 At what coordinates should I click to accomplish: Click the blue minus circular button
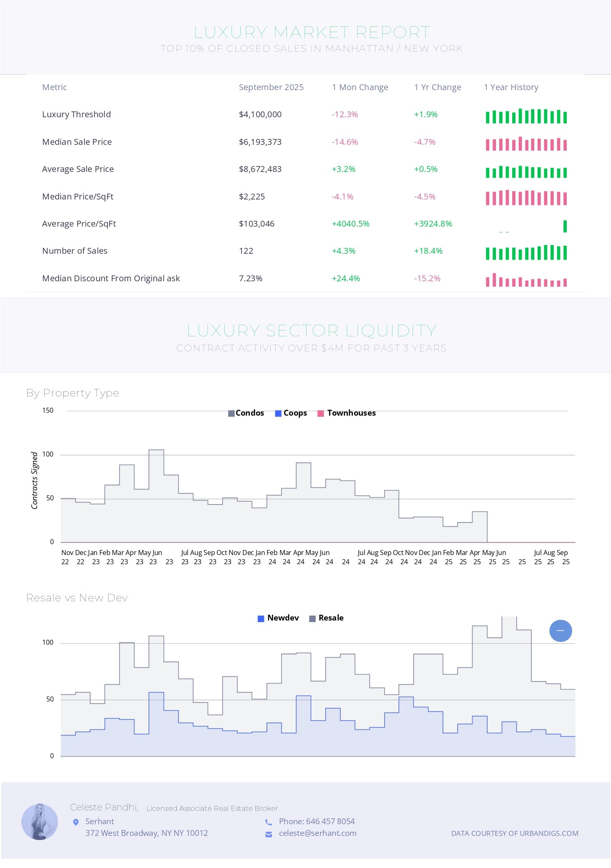(x=560, y=631)
